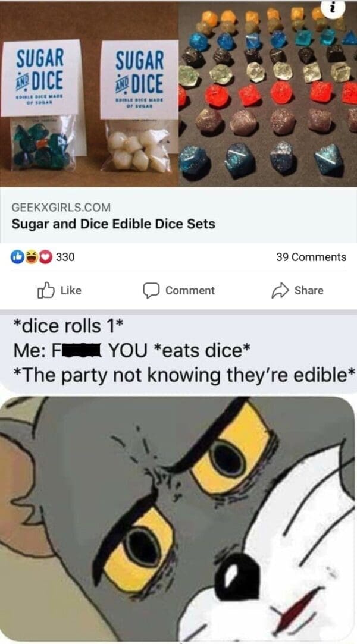Tap the Like button label

pyautogui.click(x=71, y=290)
